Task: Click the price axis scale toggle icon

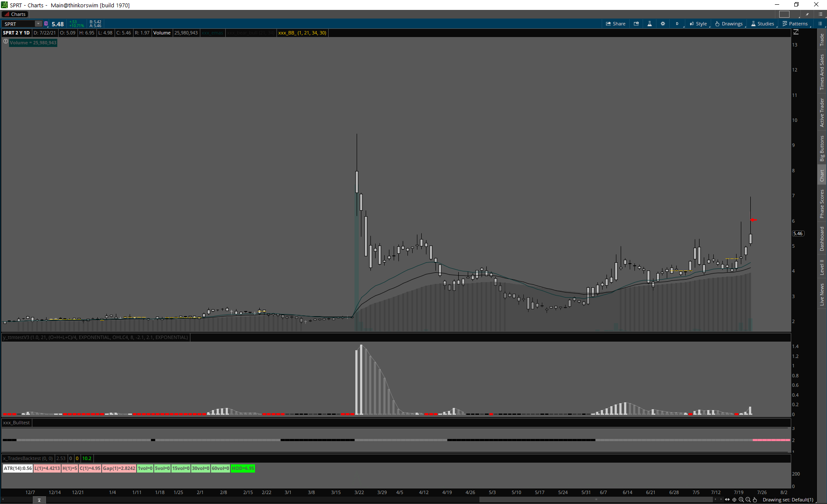Action: coord(796,32)
